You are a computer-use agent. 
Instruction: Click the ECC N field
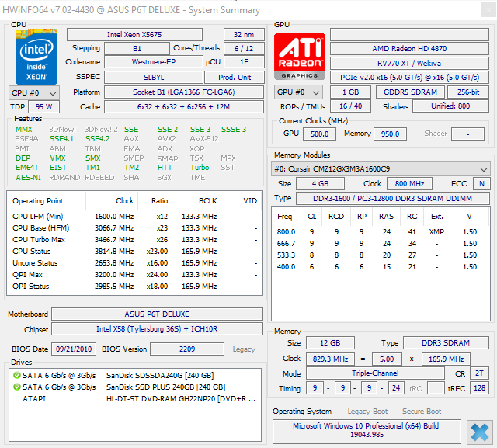coord(481,184)
